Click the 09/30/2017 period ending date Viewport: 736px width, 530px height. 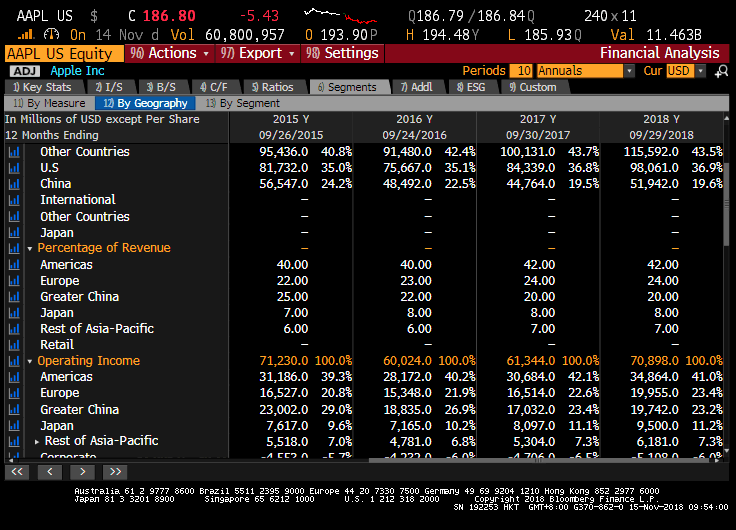538,135
